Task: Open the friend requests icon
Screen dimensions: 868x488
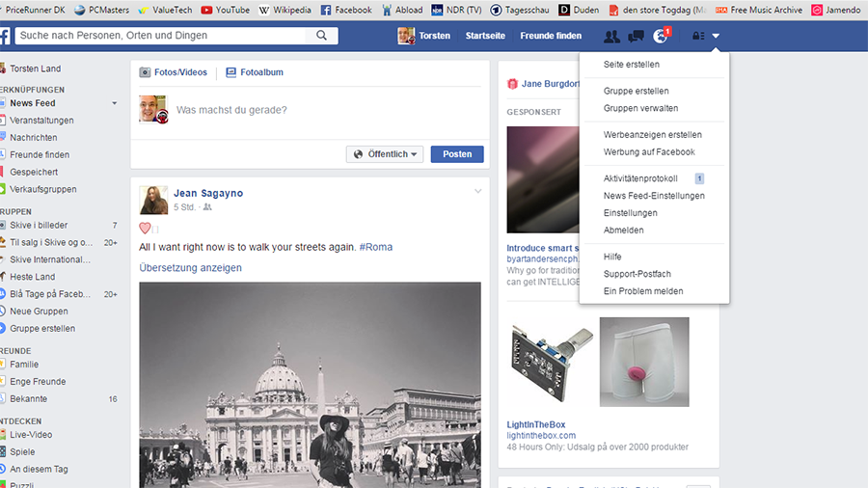Action: coord(611,37)
